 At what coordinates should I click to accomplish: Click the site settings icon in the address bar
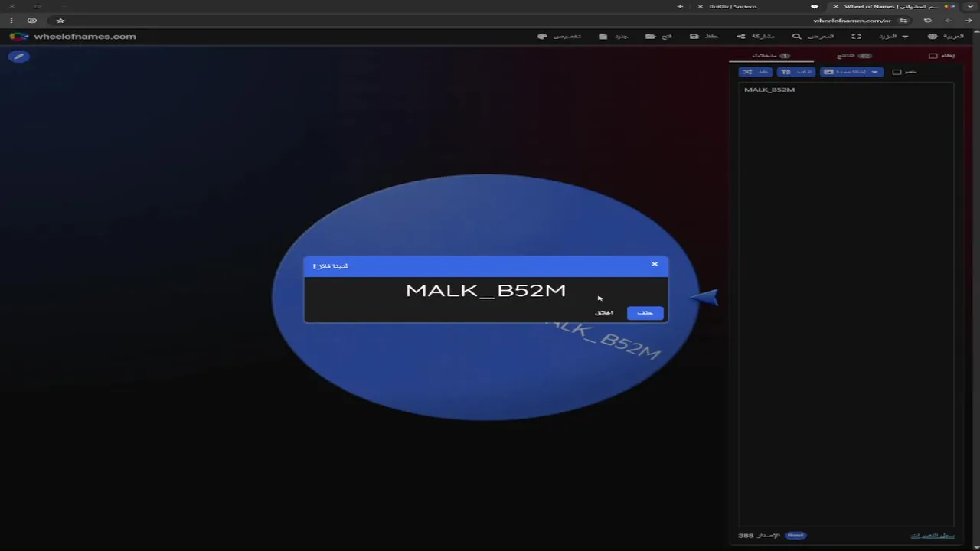point(904,21)
